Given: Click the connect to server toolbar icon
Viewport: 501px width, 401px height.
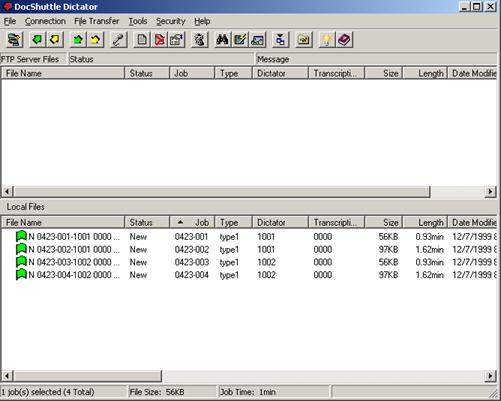Looking at the screenshot, I should tap(14, 40).
